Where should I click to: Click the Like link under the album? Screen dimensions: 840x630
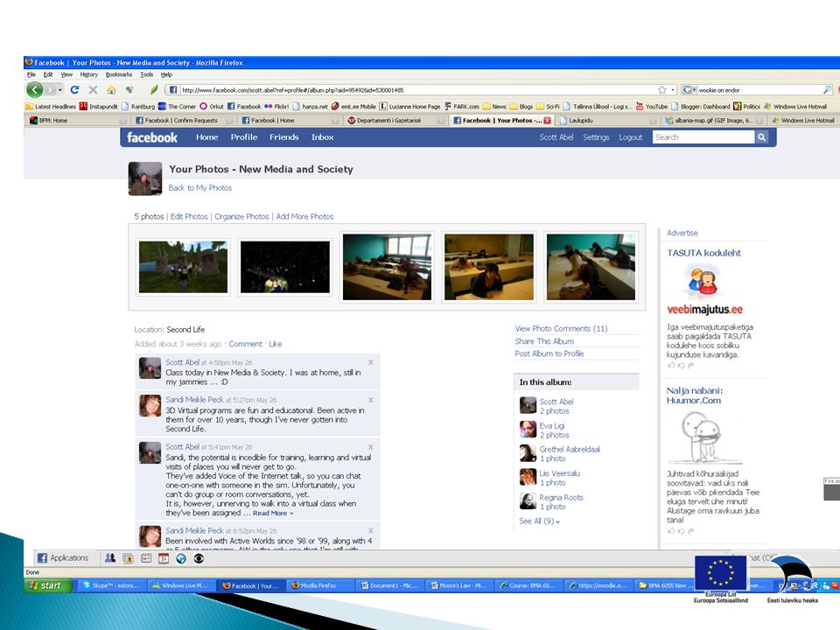(x=276, y=344)
